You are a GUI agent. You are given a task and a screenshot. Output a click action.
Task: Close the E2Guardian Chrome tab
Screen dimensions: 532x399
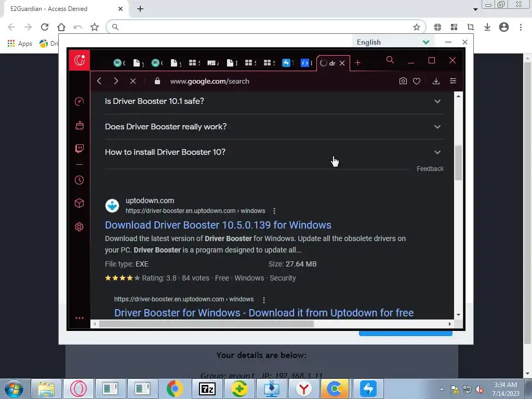coord(121,9)
